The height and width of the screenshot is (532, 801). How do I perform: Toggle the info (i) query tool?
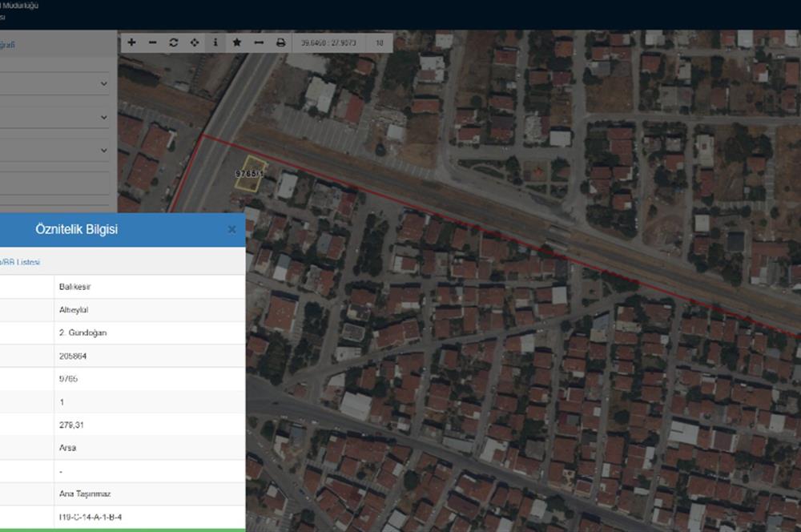[215, 42]
